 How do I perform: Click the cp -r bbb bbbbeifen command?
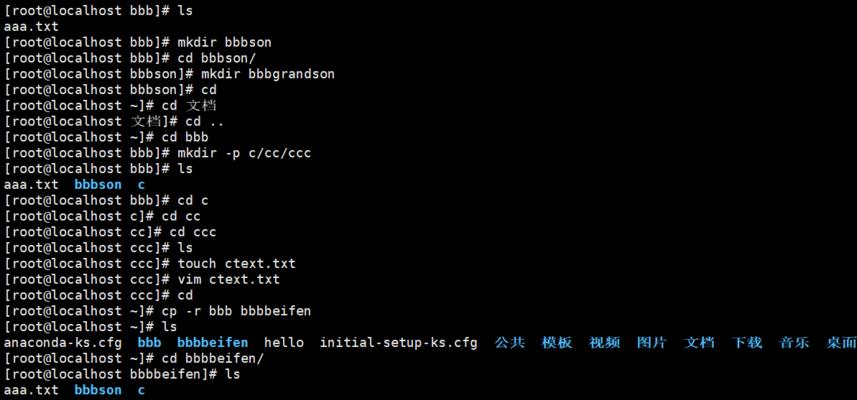(236, 311)
